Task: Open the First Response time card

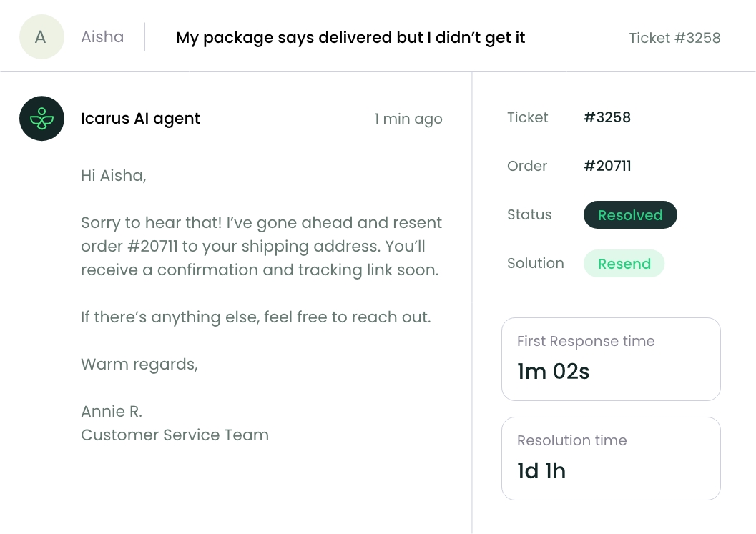Action: 611,359
